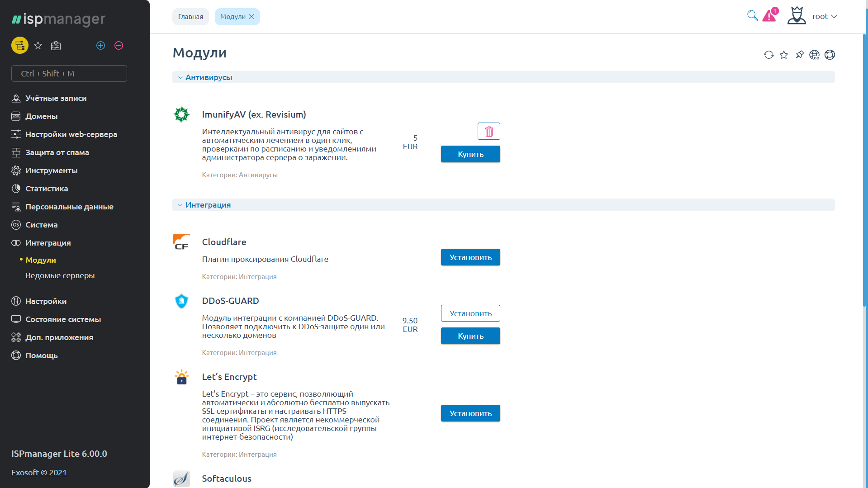
Task: Open the help lifebuoy icon in header
Action: click(830, 55)
